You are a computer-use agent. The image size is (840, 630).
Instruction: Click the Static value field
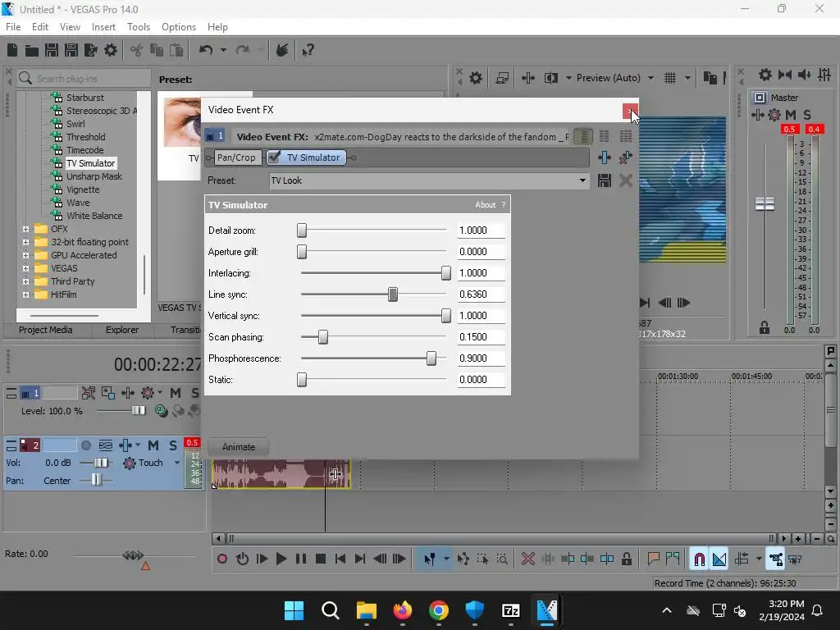click(x=481, y=379)
